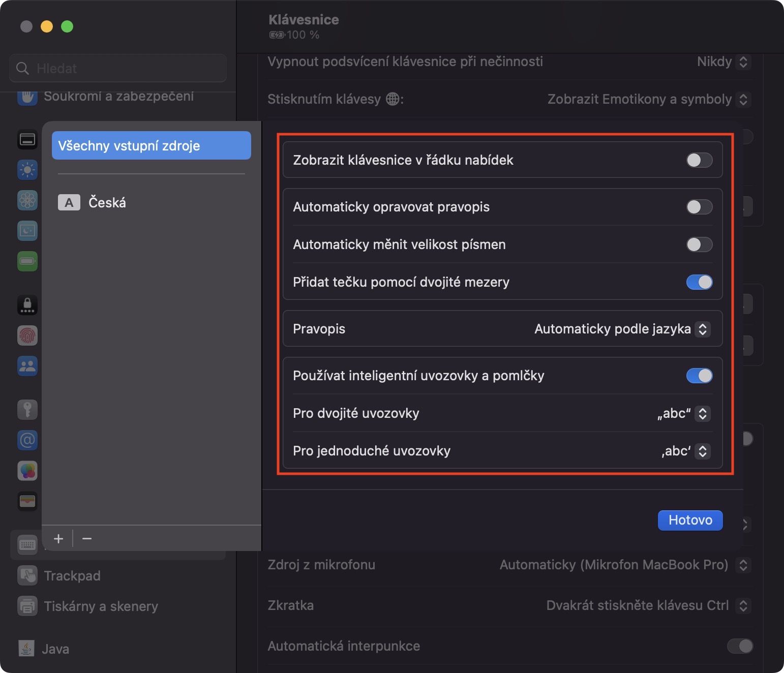This screenshot has width=784, height=673.
Task: Open the Java preference pane icon
Action: click(x=26, y=649)
